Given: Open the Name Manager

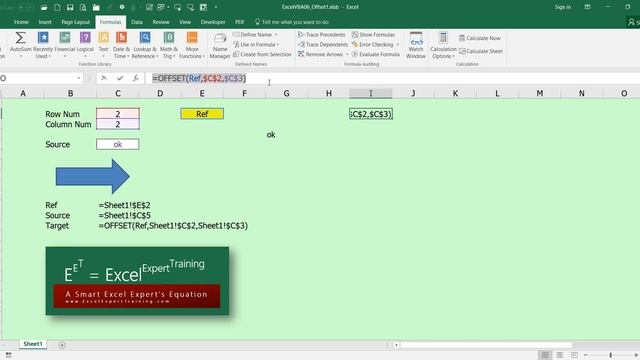Looking at the screenshot, I should pos(220,45).
